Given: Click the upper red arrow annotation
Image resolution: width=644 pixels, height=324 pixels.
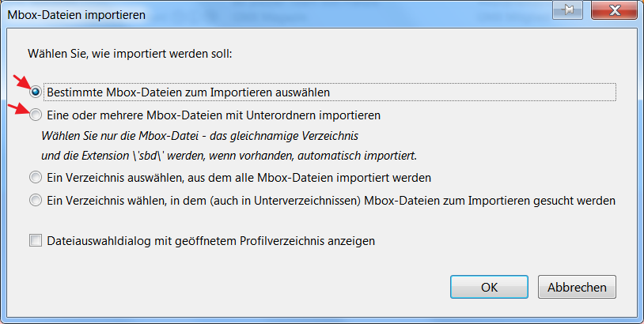Looking at the screenshot, I should [20, 80].
